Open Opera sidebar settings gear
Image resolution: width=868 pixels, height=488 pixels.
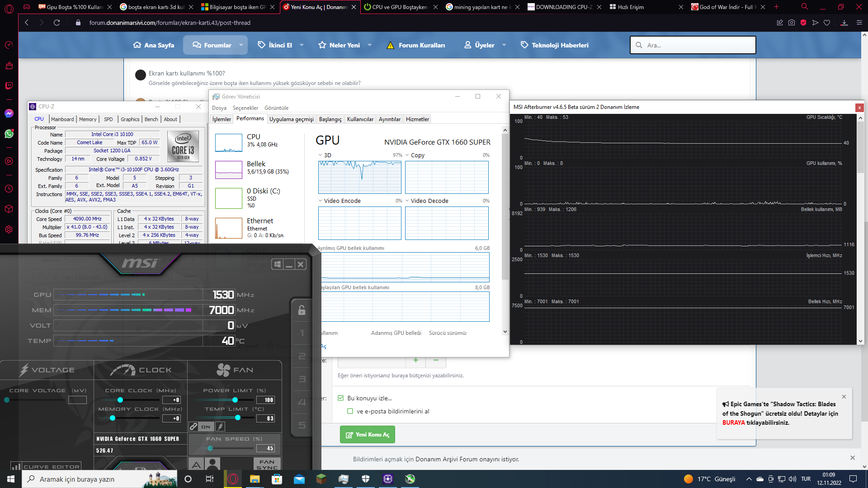point(9,229)
